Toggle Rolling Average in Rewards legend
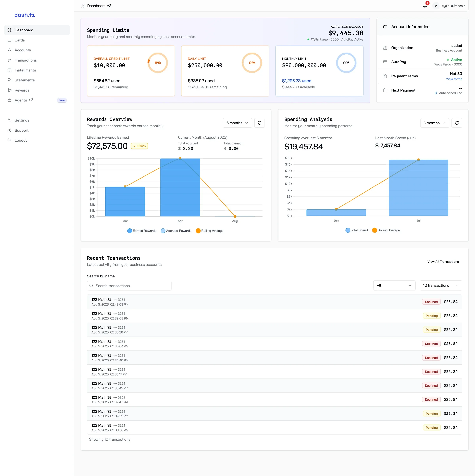The width and height of the screenshot is (475, 476). point(210,231)
